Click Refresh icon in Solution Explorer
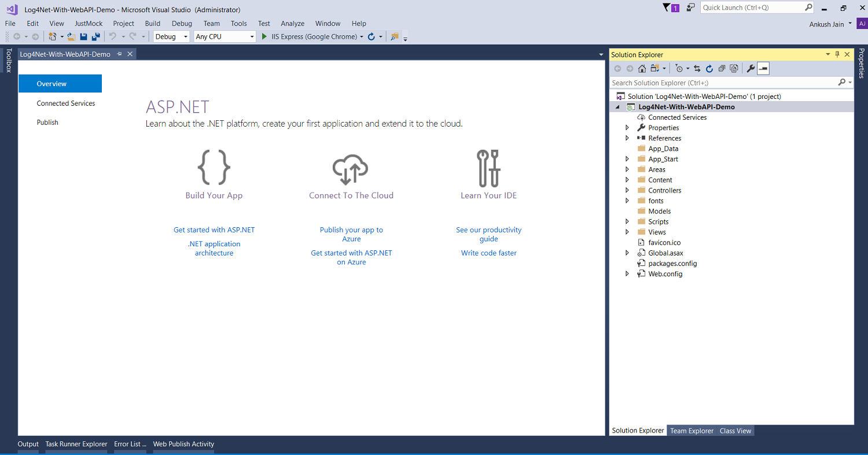The width and height of the screenshot is (868, 455). [709, 69]
